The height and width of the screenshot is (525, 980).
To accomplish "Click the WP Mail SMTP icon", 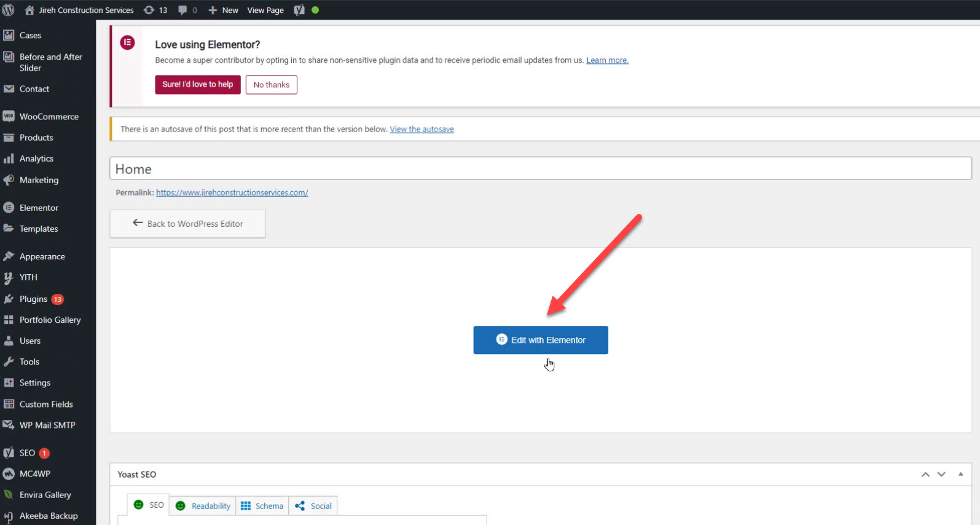I will [9, 425].
